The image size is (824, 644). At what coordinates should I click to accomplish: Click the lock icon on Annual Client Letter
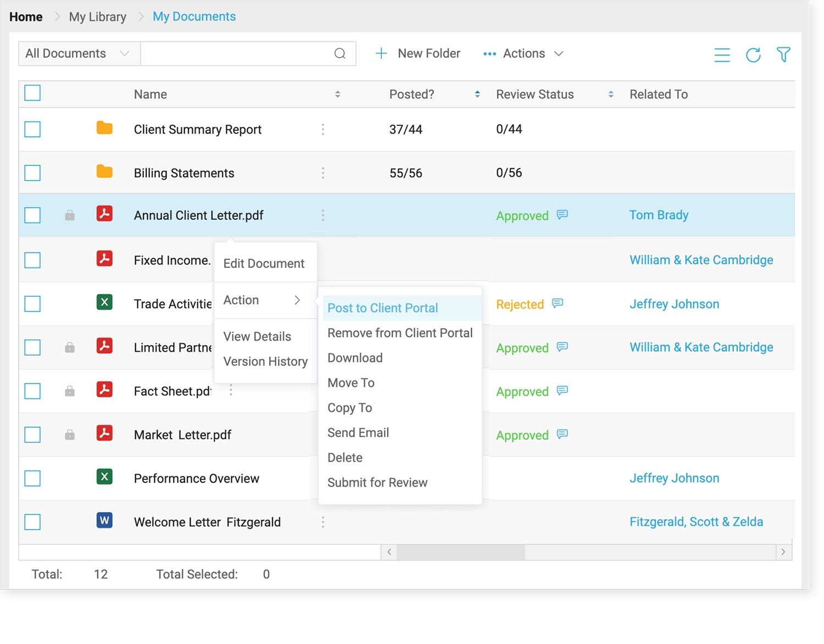[x=70, y=215]
